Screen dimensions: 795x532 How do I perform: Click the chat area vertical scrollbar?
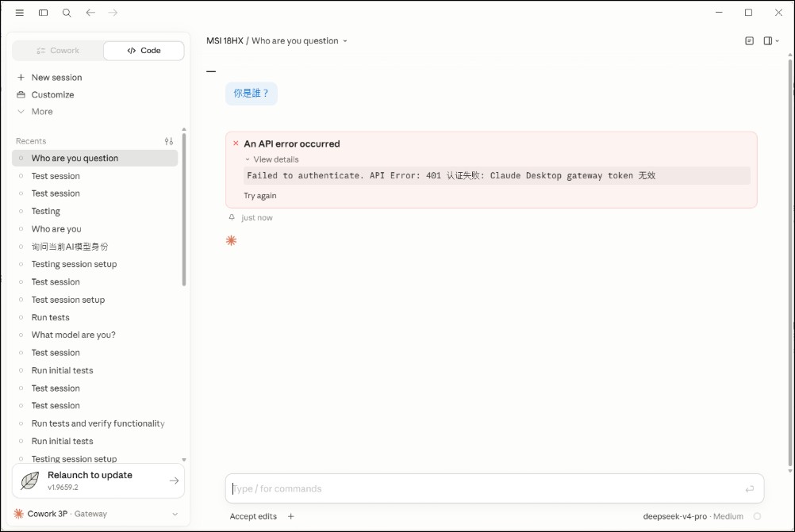(790, 263)
